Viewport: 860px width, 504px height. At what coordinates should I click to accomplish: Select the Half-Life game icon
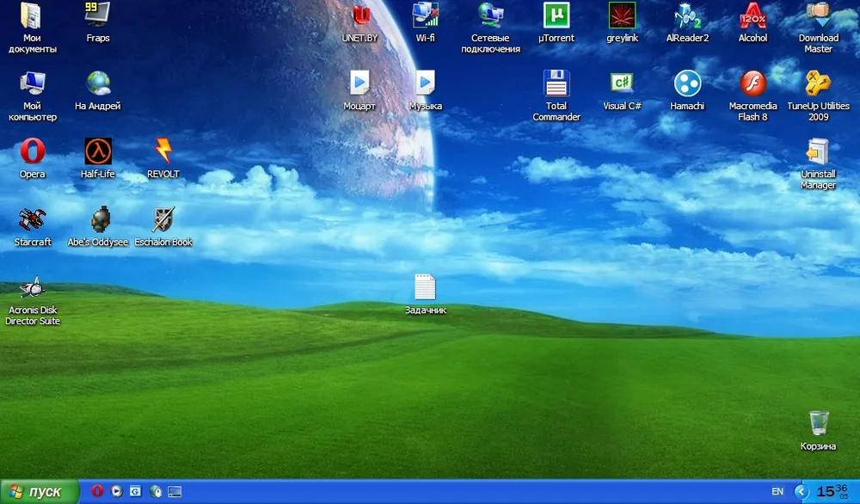(x=98, y=152)
